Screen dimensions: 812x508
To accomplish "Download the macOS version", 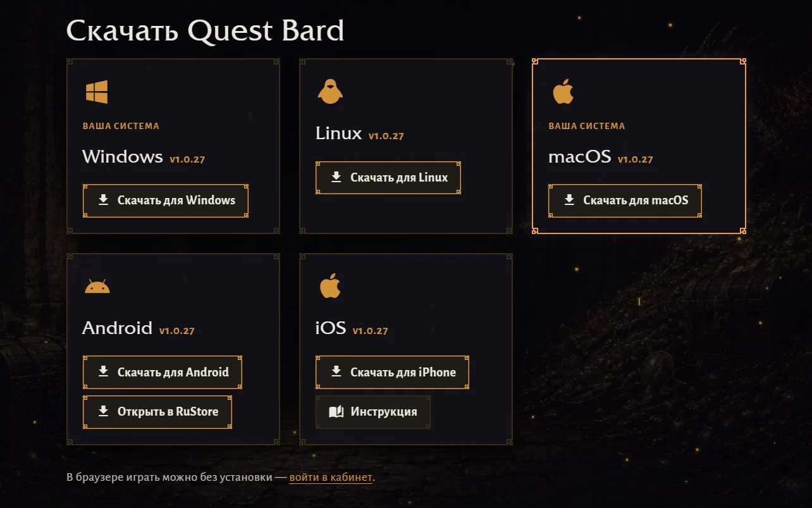I will pyautogui.click(x=625, y=201).
